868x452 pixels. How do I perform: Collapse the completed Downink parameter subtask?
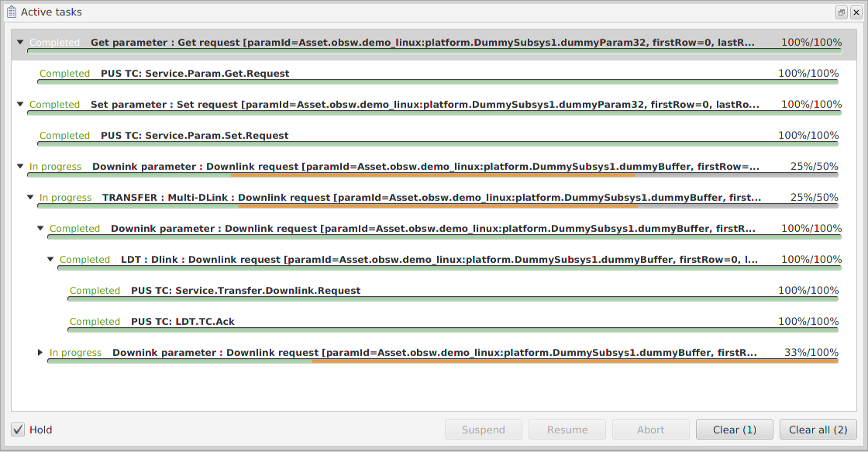click(40, 229)
